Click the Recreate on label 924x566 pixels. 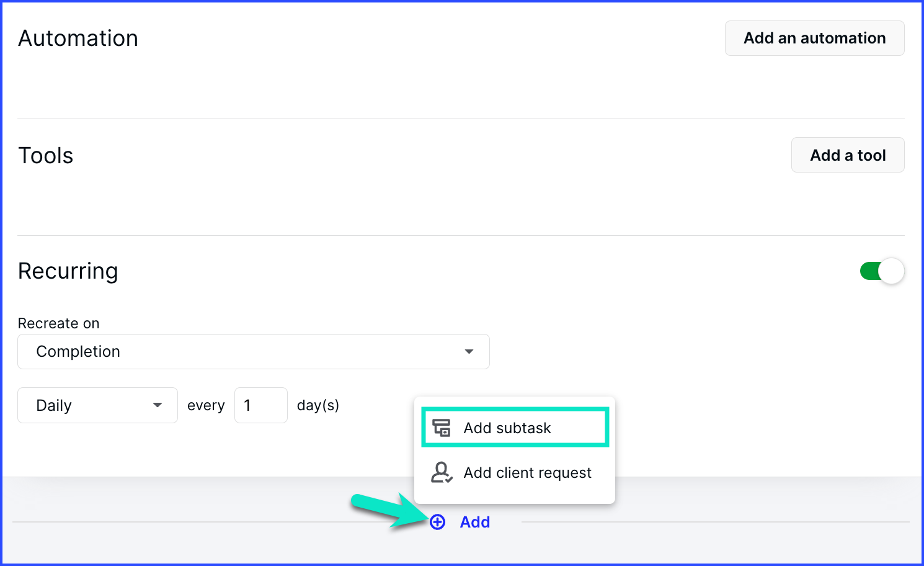click(58, 323)
